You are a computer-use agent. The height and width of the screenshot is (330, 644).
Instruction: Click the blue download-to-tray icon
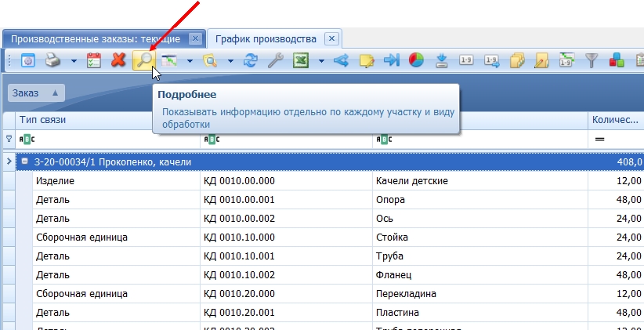point(442,61)
